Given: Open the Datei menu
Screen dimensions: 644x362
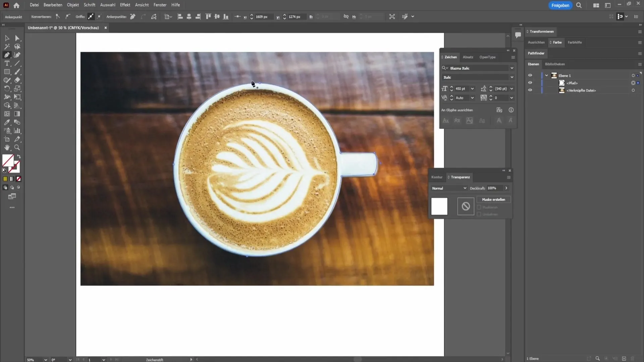Looking at the screenshot, I should pyautogui.click(x=34, y=5).
